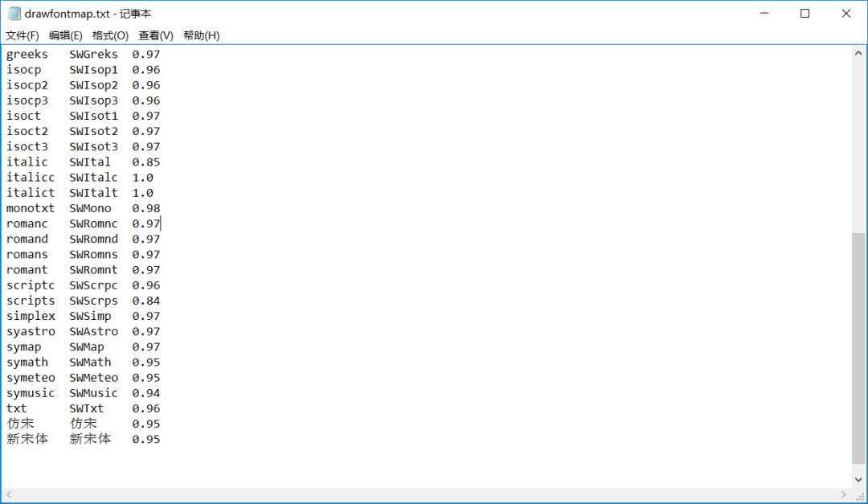The height and width of the screenshot is (504, 868).
Task: Click the vertical scrollbar up arrow
Action: (x=858, y=55)
